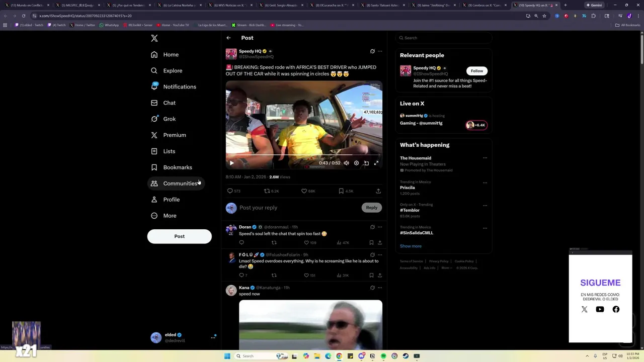Follow Speedy HQ in Relevant people
This screenshot has width=644, height=362.
(x=477, y=71)
